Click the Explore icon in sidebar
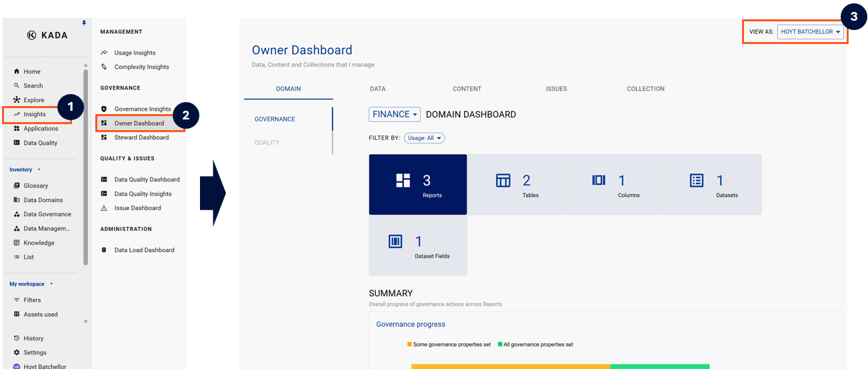The image size is (868, 371). point(17,100)
